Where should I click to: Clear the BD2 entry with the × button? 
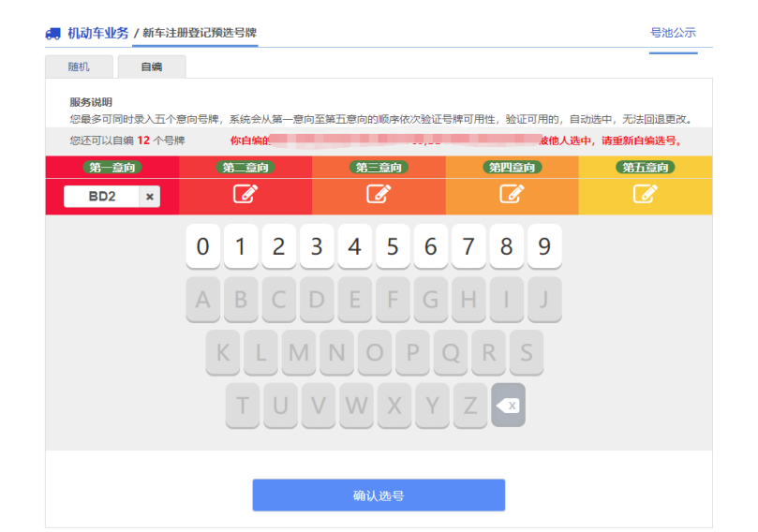150,197
